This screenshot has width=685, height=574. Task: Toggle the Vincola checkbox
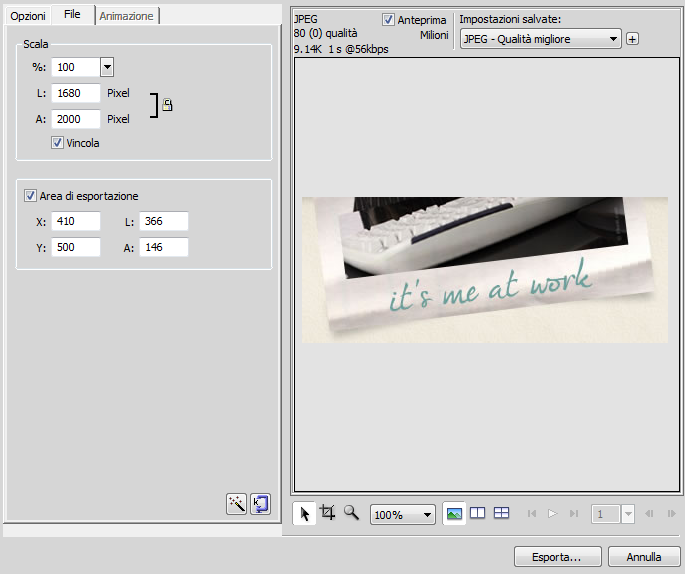(x=57, y=143)
